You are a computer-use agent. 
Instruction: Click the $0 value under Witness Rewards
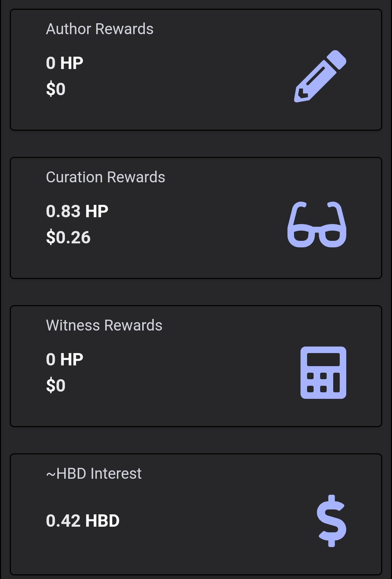(x=56, y=386)
